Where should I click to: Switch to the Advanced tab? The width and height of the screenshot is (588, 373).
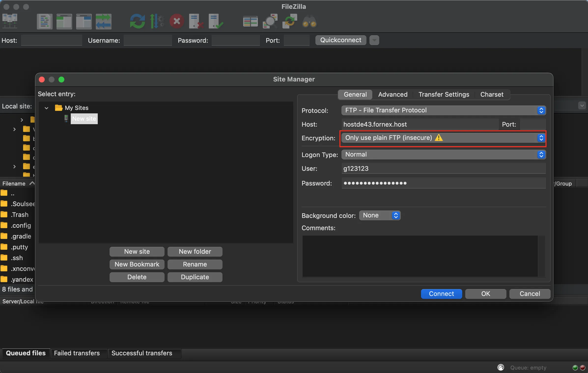click(393, 94)
